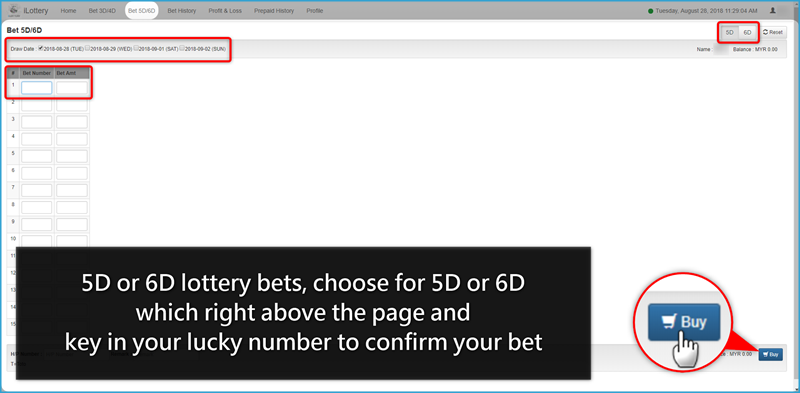Focus Bet Number field in row 2
Image resolution: width=800 pixels, height=393 pixels.
pyautogui.click(x=37, y=105)
